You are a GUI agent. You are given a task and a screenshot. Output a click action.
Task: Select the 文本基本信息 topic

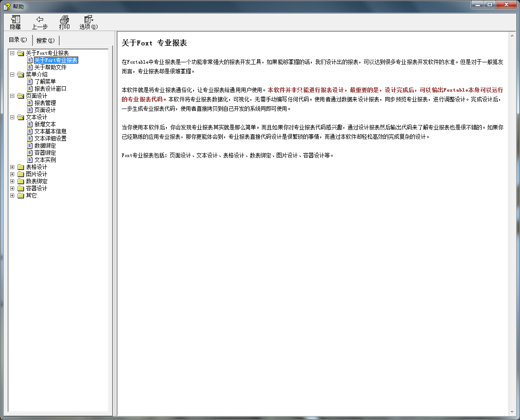click(x=50, y=131)
